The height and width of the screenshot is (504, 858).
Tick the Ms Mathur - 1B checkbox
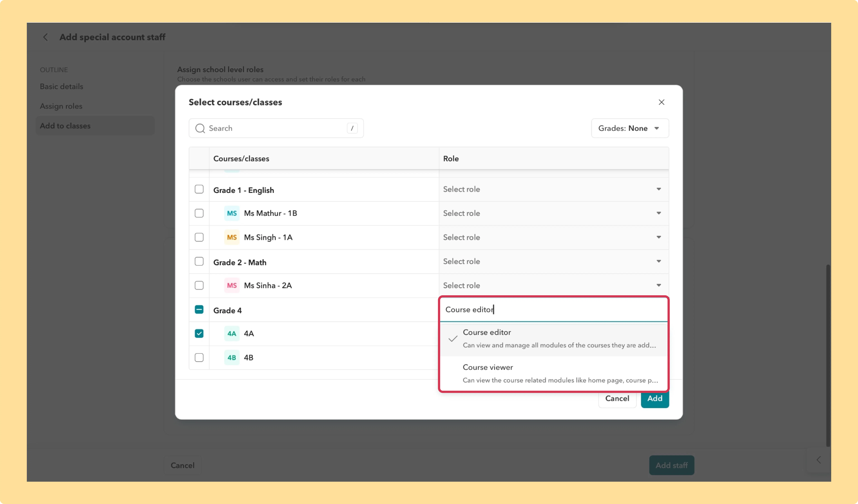pyautogui.click(x=199, y=213)
